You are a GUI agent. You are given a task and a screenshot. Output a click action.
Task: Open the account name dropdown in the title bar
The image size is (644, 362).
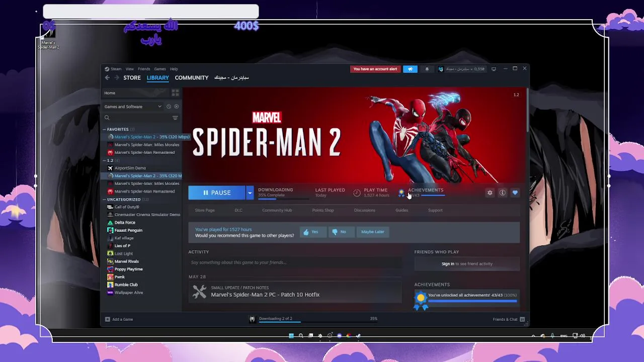point(461,69)
